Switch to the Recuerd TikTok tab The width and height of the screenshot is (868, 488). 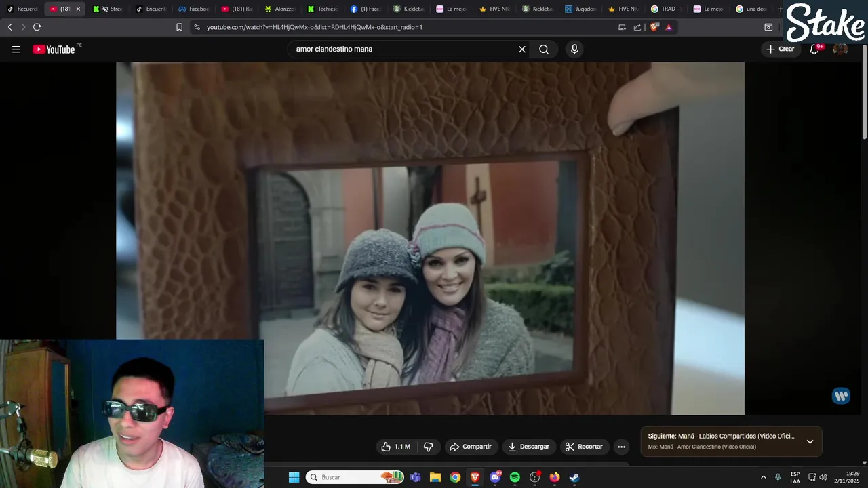(22, 9)
